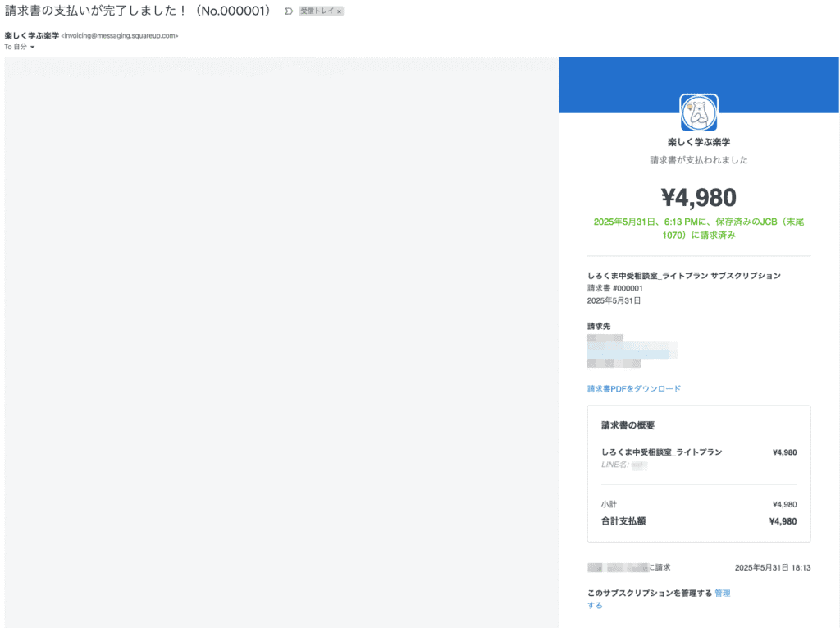The height and width of the screenshot is (628, 840).
Task: Click the 小計 subtotal label
Action: pos(609,504)
